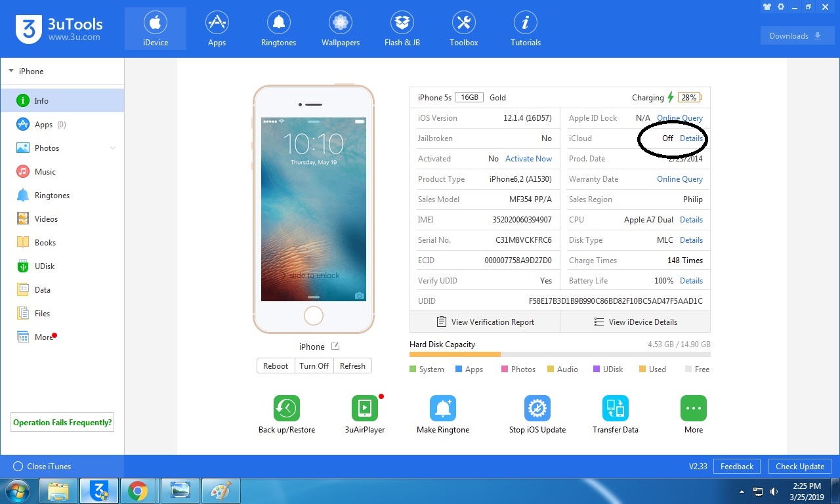
Task: Select Photos in the sidebar
Action: (62, 148)
